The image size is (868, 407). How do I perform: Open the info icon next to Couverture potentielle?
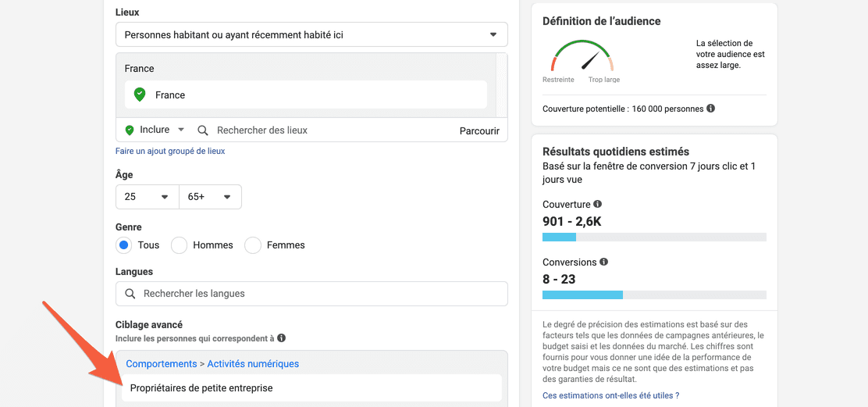[x=711, y=109]
